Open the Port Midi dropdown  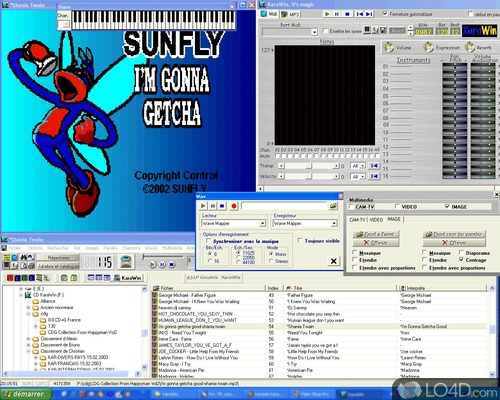coord(314,32)
